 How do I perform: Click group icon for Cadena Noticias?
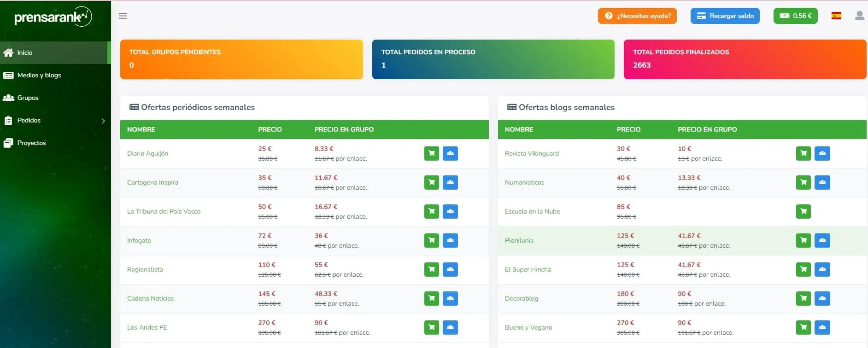[x=450, y=298]
